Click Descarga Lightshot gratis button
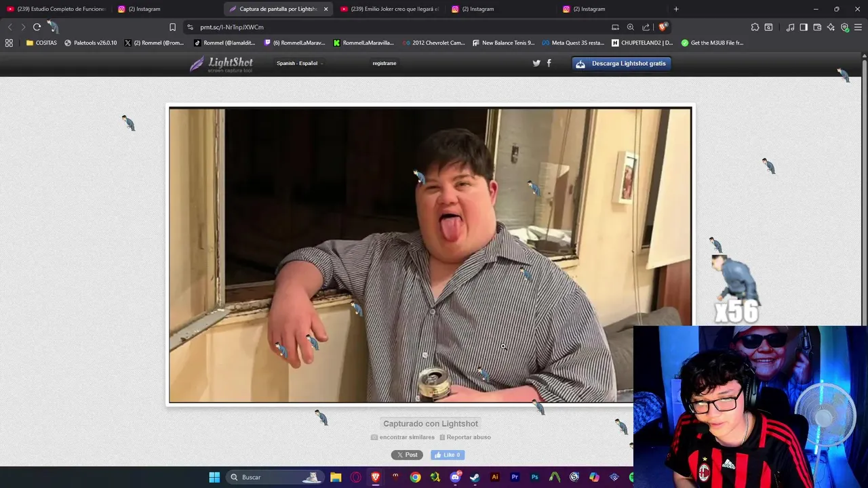 [x=622, y=64]
